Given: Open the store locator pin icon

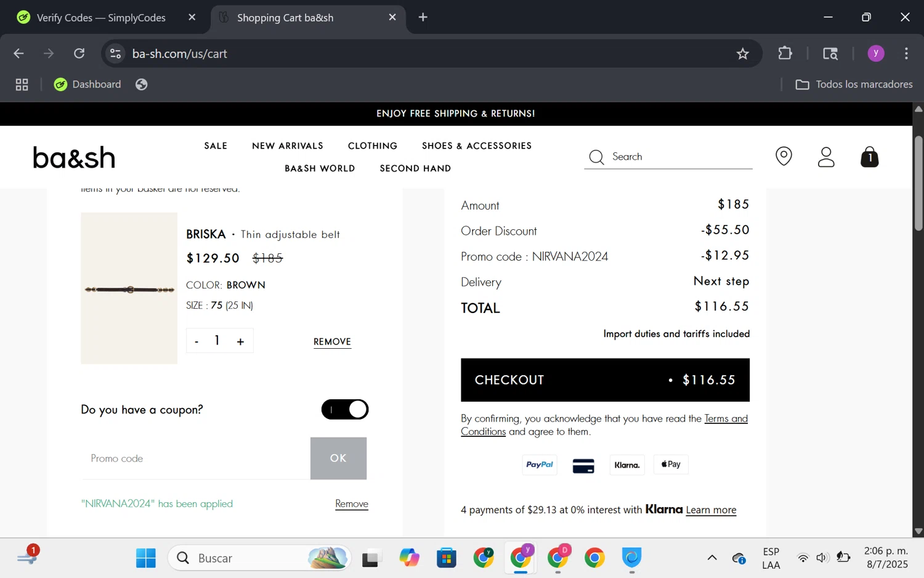Looking at the screenshot, I should [784, 157].
